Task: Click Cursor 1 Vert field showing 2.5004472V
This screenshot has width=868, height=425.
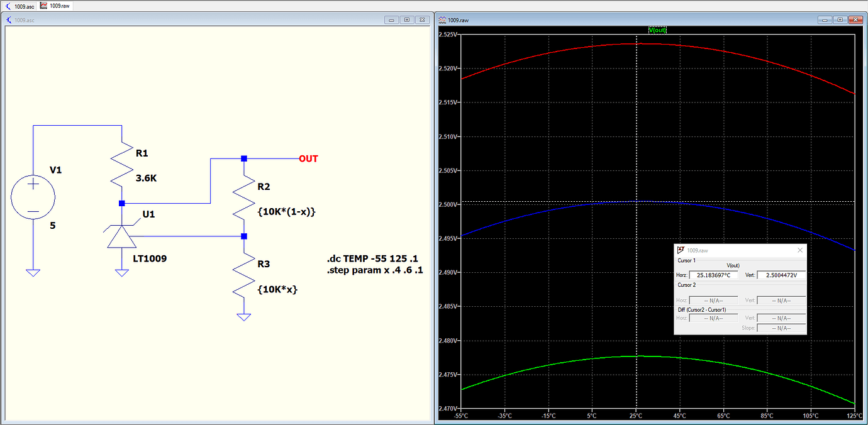Action: click(x=780, y=275)
